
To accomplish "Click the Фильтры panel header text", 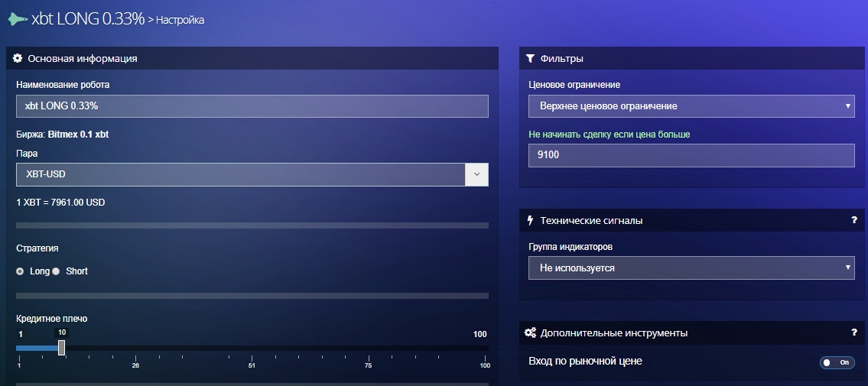I will point(561,59).
